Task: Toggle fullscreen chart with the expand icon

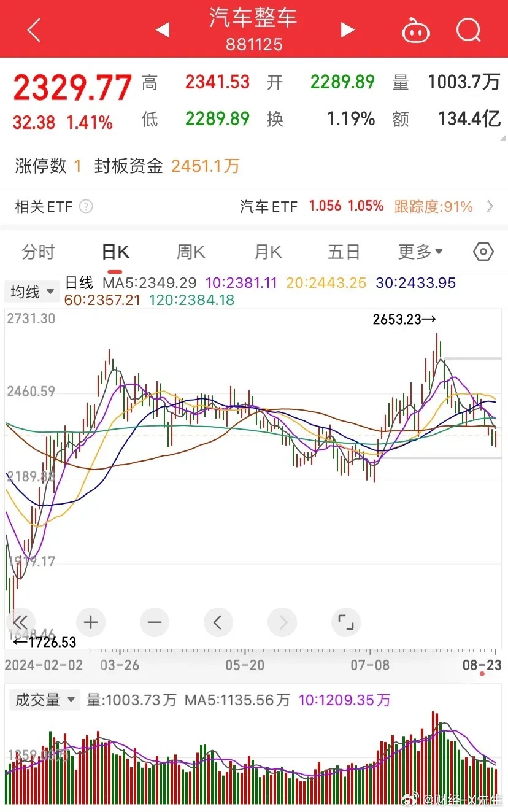Action: [x=346, y=622]
